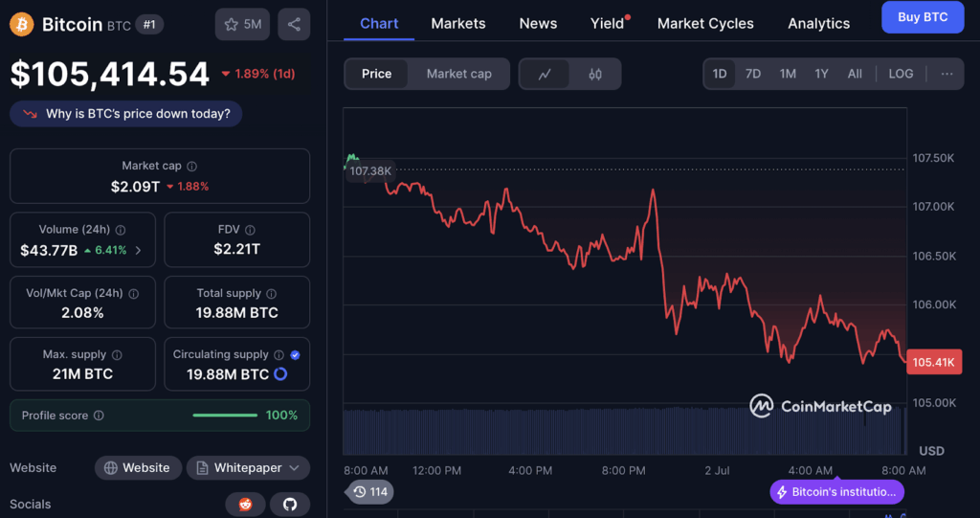Enable LOG scale on chart

(x=901, y=74)
